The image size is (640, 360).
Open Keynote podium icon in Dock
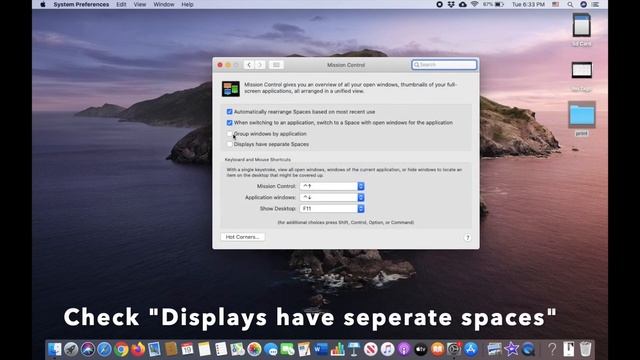[354, 349]
